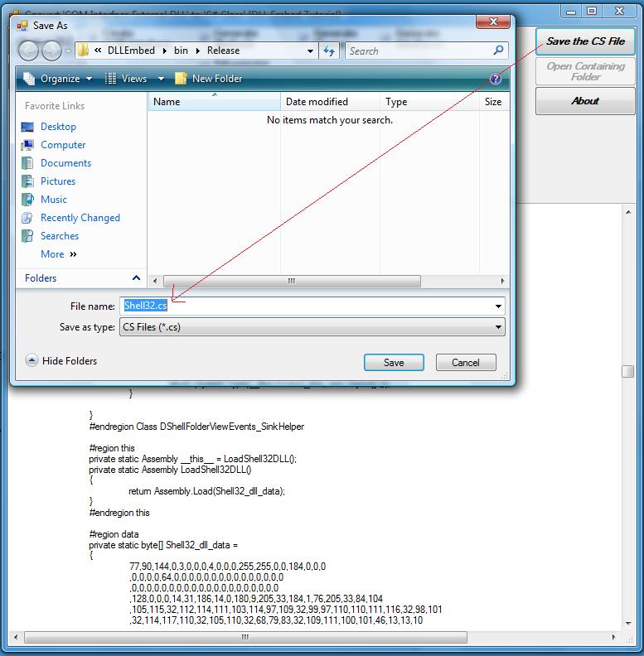
Task: Open Searches in Favorite Links
Action: tap(60, 236)
